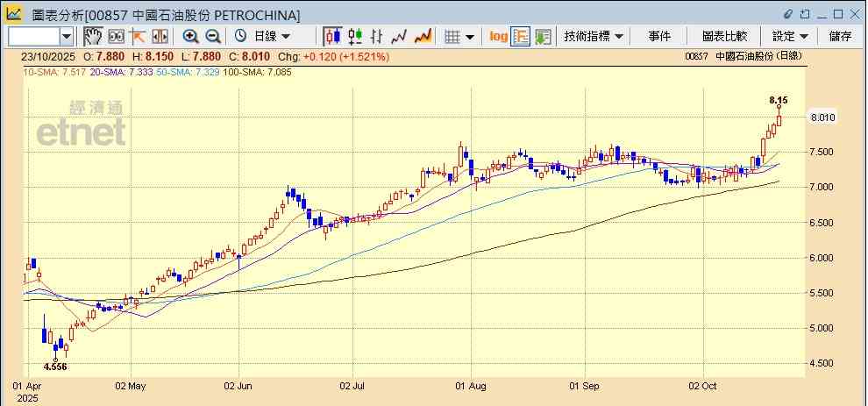
Task: Select the hand pan tool
Action: (93, 36)
